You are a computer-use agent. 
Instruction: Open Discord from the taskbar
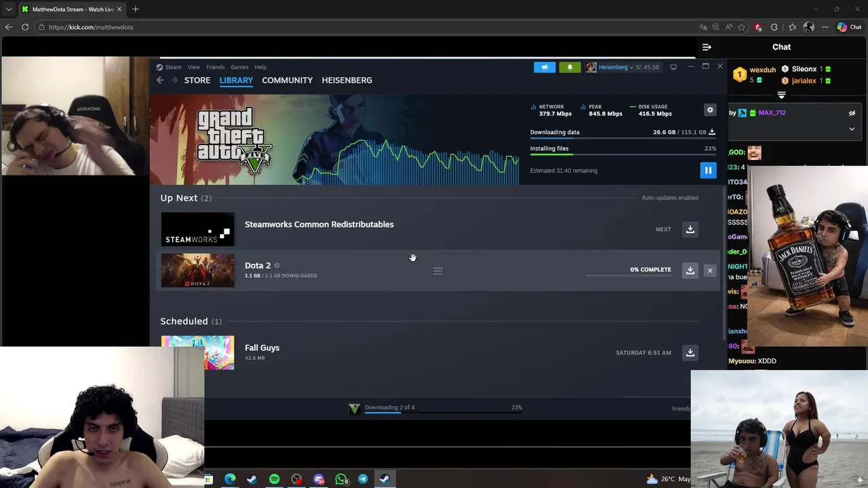(319, 479)
